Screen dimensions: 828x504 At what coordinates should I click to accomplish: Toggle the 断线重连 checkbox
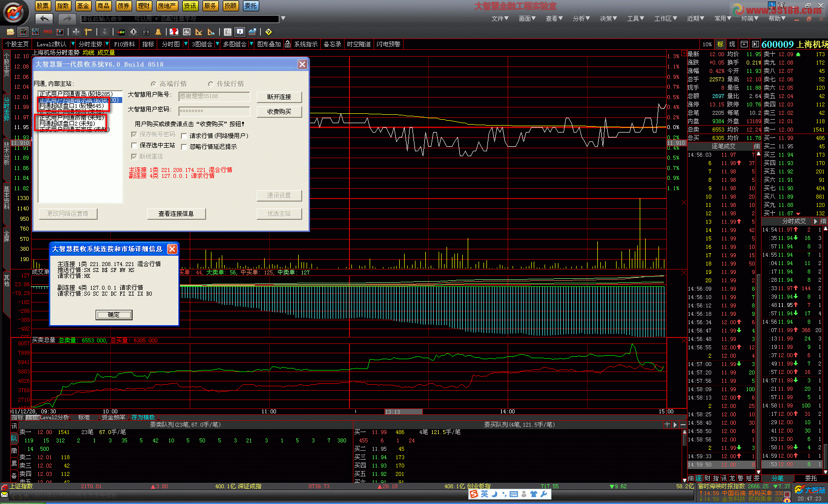pos(134,157)
